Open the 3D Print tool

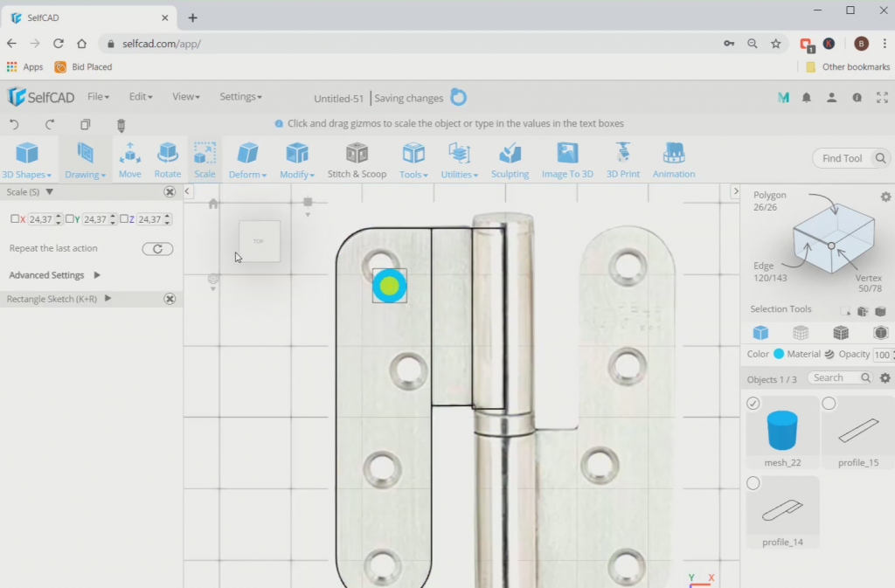[x=622, y=159]
